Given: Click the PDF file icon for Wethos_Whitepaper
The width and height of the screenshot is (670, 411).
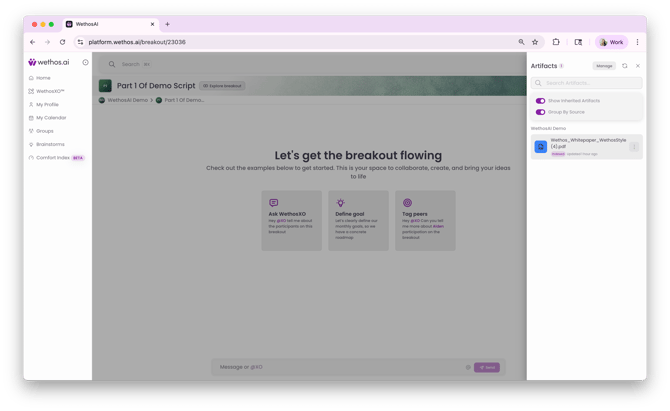Looking at the screenshot, I should pos(541,147).
